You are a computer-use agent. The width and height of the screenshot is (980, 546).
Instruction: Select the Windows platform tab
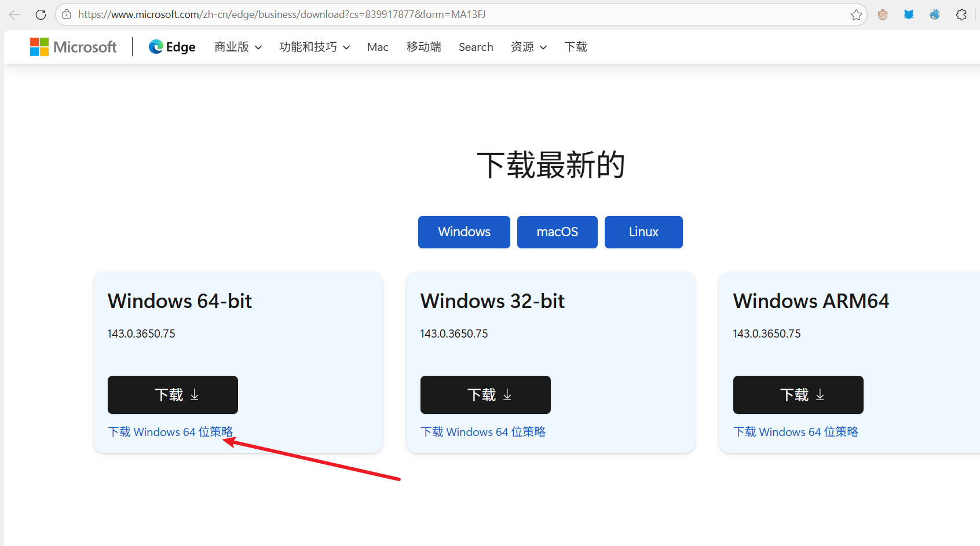[x=464, y=232]
